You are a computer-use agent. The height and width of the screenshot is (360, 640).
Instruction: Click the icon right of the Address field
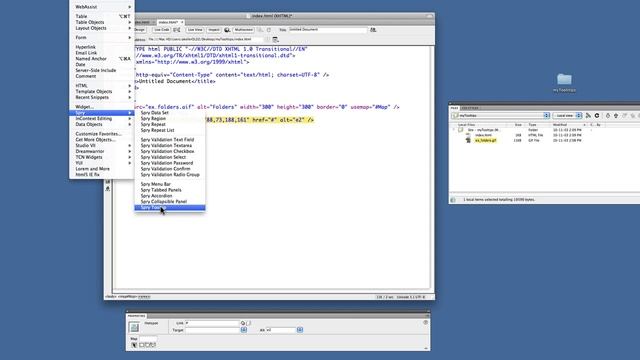coord(276,40)
